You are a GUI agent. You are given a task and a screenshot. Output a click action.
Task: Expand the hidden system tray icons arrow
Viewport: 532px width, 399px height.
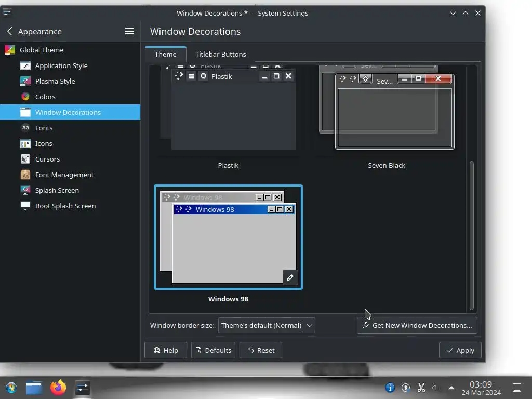coord(451,388)
